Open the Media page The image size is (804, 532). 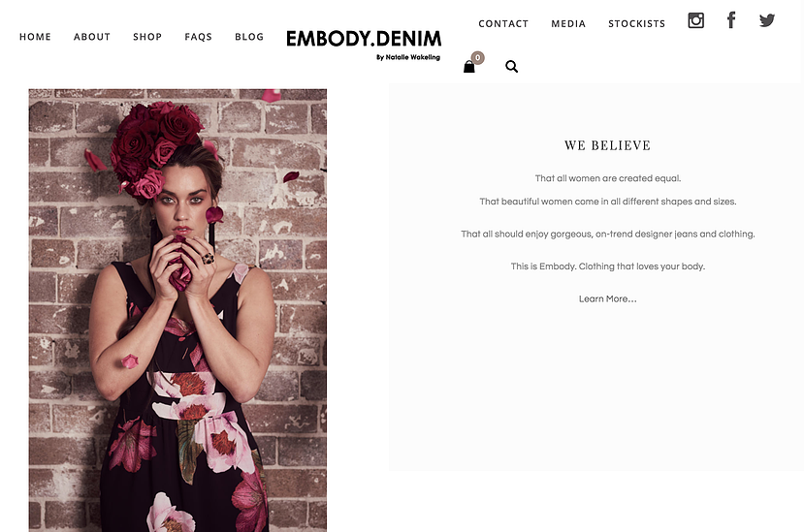(x=568, y=23)
